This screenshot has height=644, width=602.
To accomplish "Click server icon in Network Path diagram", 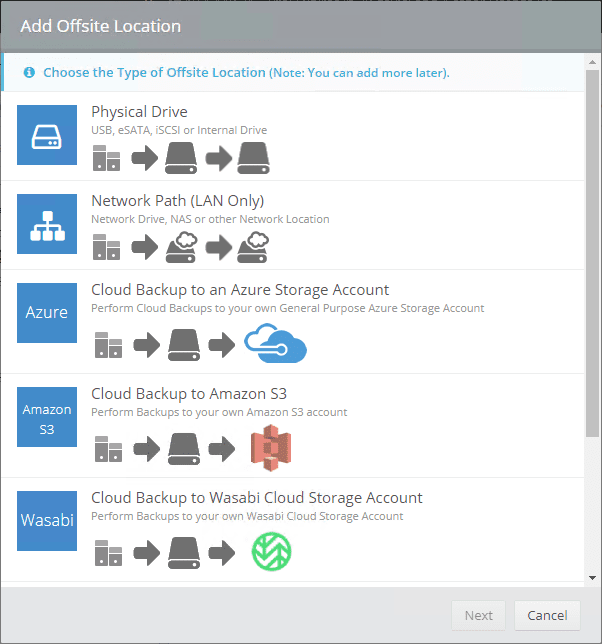I will [x=106, y=247].
